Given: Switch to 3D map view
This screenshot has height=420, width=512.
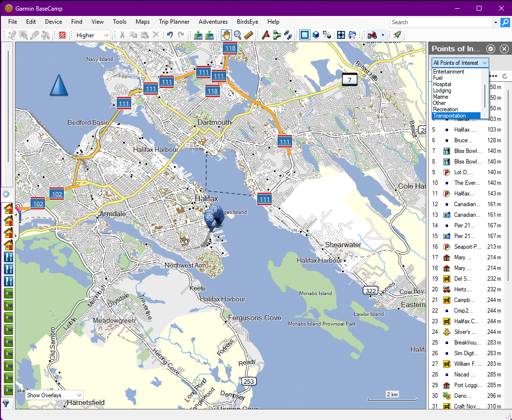Looking at the screenshot, I should pyautogui.click(x=316, y=35).
